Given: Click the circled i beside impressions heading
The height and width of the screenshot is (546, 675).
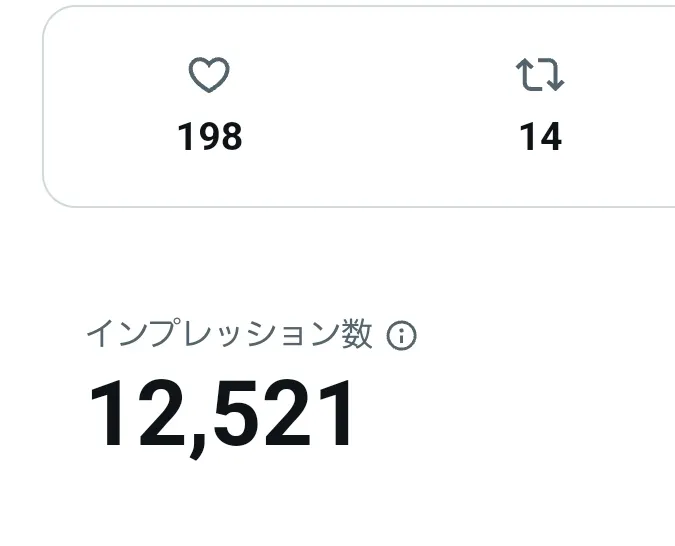Looking at the screenshot, I should tap(401, 335).
